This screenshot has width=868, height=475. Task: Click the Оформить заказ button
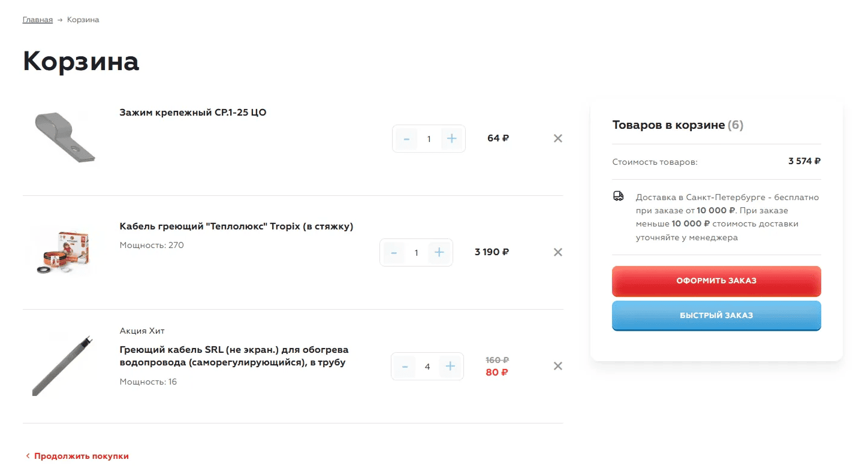click(716, 281)
